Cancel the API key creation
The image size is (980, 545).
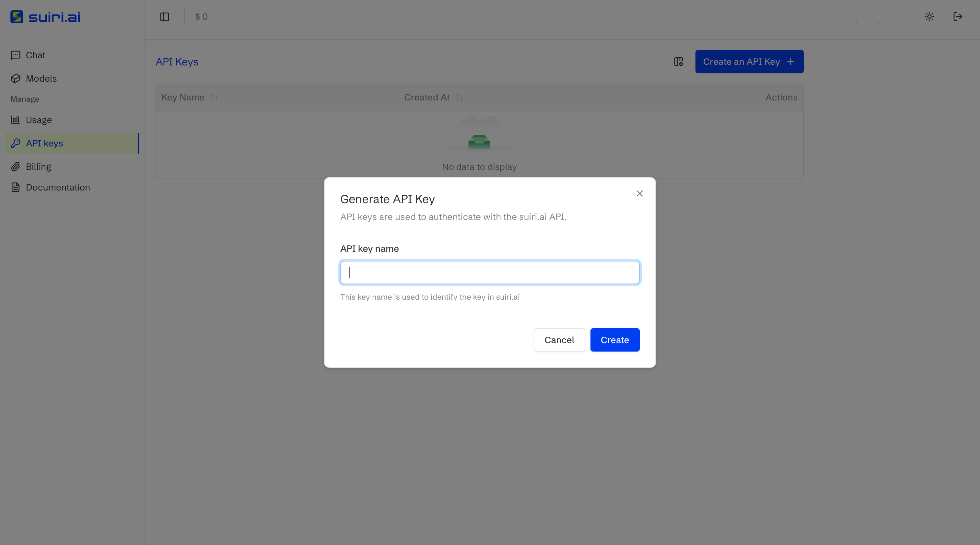tap(559, 340)
